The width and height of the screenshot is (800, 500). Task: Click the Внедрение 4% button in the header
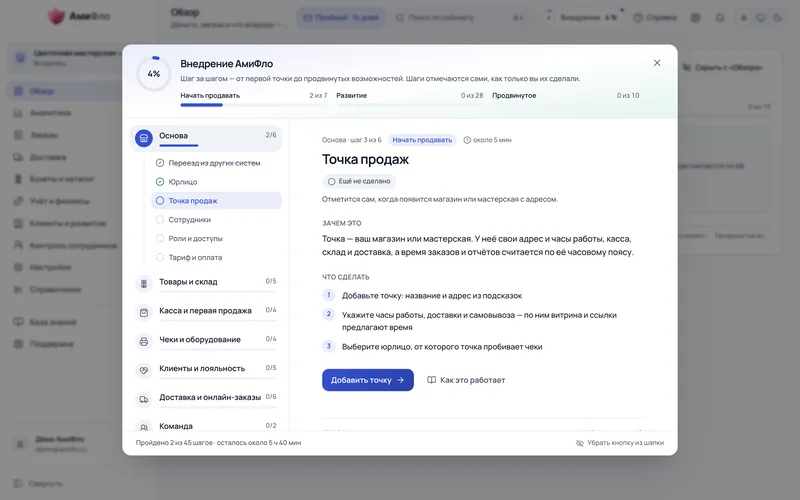581,17
